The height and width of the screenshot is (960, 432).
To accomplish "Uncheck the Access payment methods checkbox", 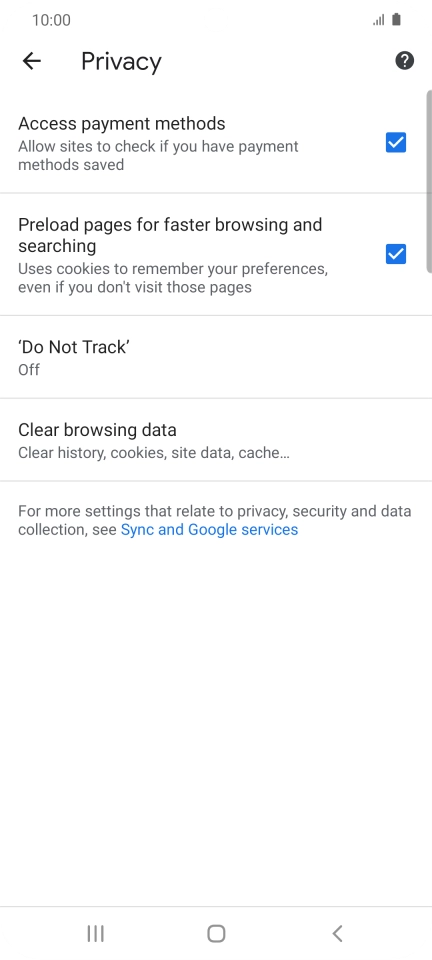I will coord(396,143).
